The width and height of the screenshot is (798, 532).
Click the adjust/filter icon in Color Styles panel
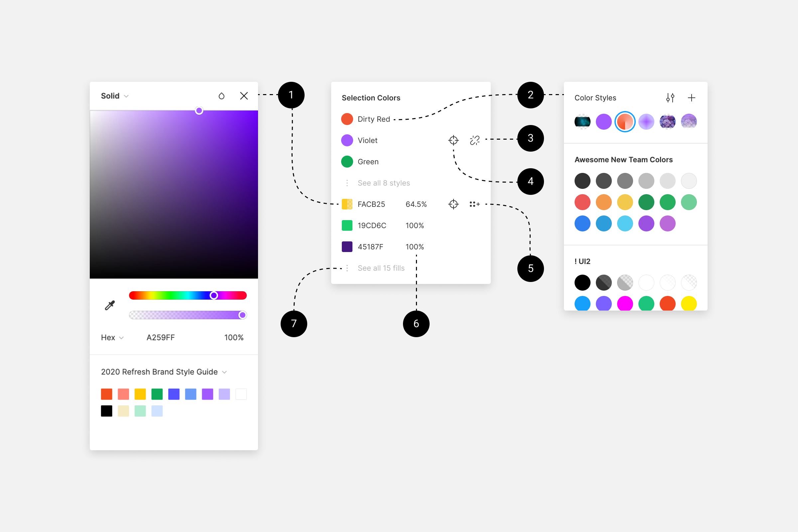pos(670,97)
